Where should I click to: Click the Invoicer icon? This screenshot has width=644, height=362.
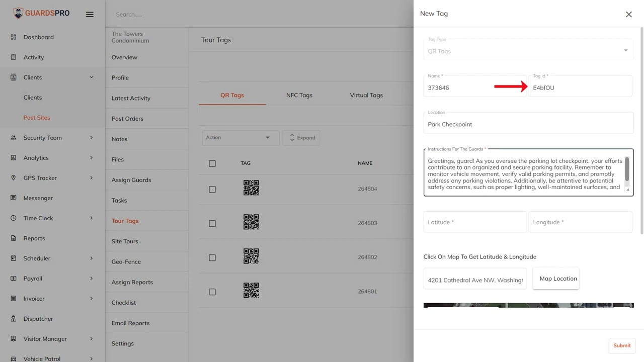[x=14, y=299]
